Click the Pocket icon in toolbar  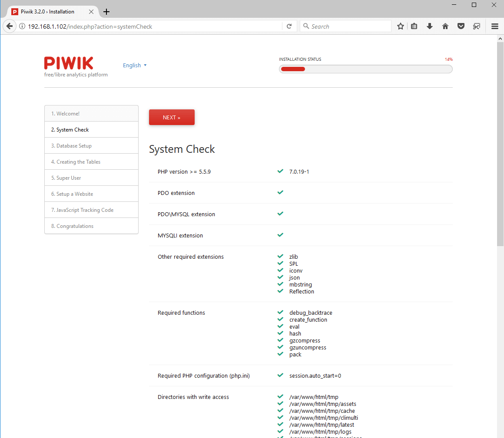[x=461, y=26]
